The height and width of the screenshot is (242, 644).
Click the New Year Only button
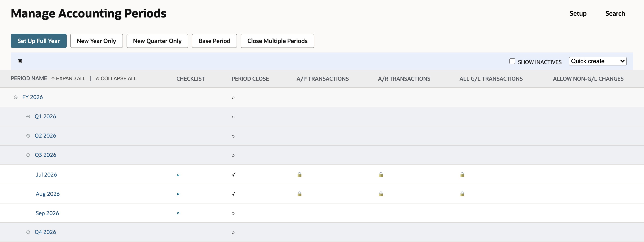pyautogui.click(x=97, y=41)
